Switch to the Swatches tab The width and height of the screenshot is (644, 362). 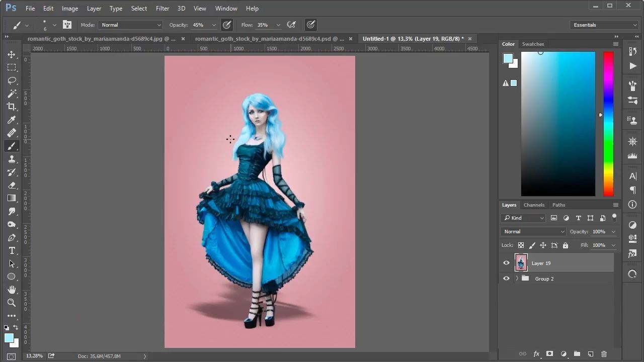tap(533, 44)
